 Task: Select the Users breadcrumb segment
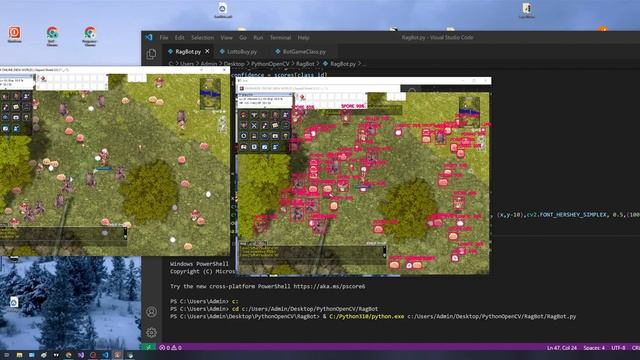[187, 64]
